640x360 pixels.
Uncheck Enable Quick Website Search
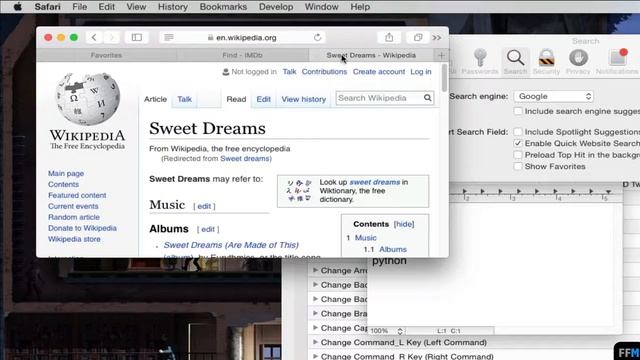518,143
